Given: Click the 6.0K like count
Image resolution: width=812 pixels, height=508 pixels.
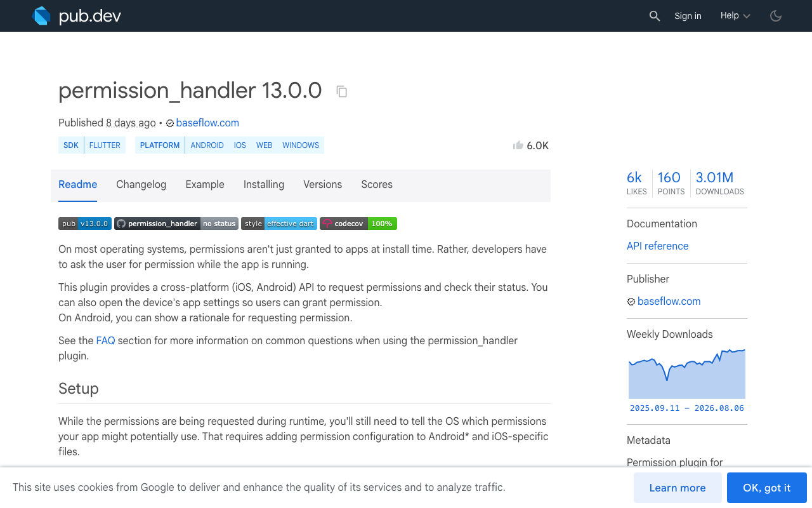Looking at the screenshot, I should coord(537,145).
